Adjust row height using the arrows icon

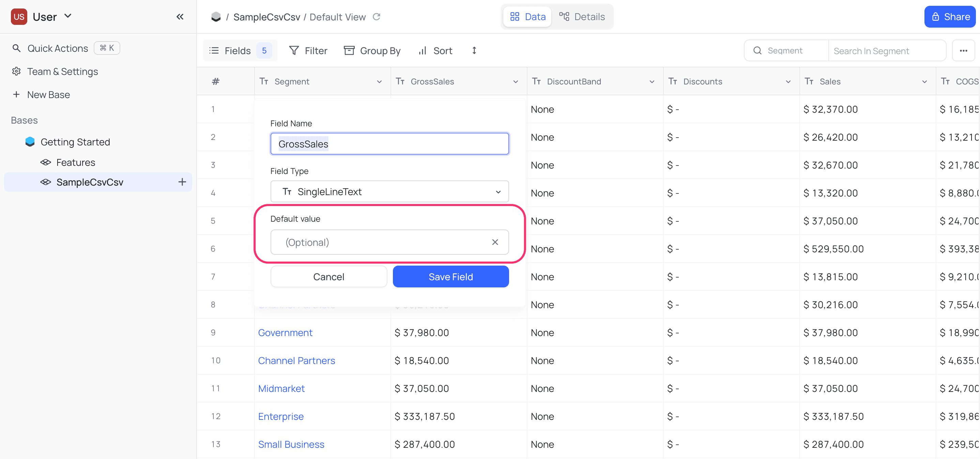tap(474, 50)
